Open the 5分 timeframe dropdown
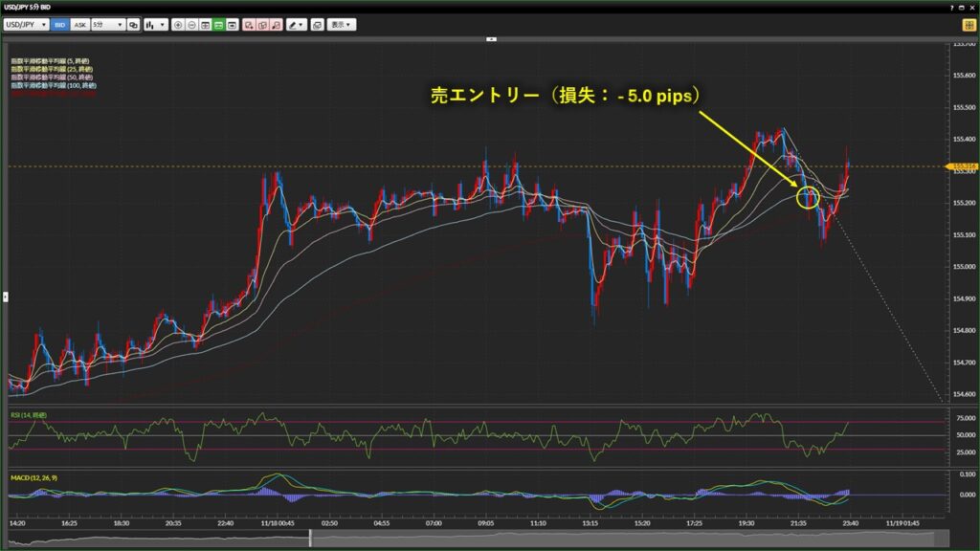 click(x=107, y=24)
